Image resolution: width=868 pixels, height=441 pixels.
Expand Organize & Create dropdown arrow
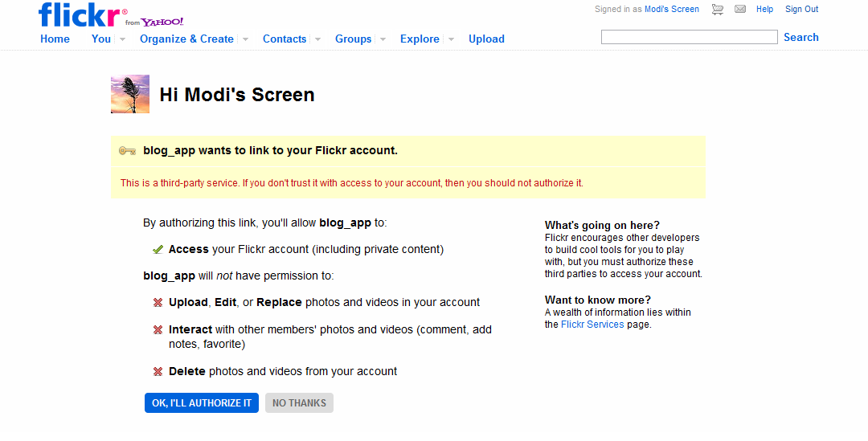(x=245, y=39)
